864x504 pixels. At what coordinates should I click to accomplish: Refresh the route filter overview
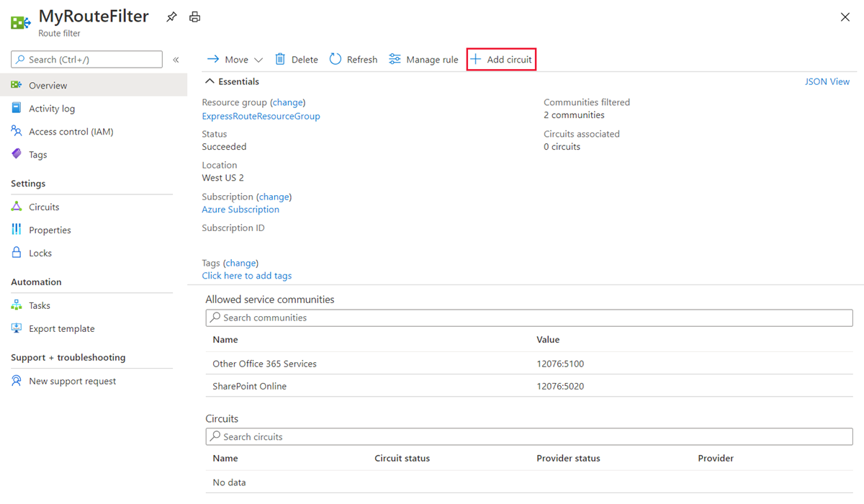click(354, 60)
